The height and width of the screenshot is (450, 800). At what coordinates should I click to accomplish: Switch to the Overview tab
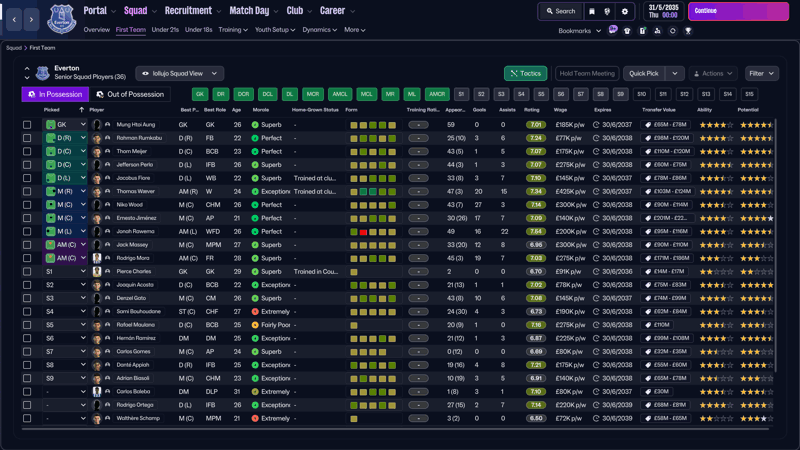pos(96,30)
